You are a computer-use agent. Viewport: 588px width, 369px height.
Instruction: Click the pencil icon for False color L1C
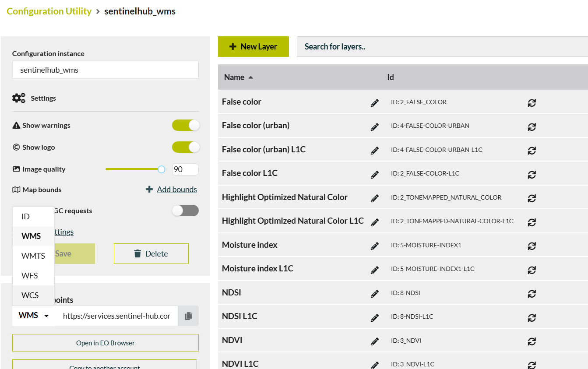(375, 175)
